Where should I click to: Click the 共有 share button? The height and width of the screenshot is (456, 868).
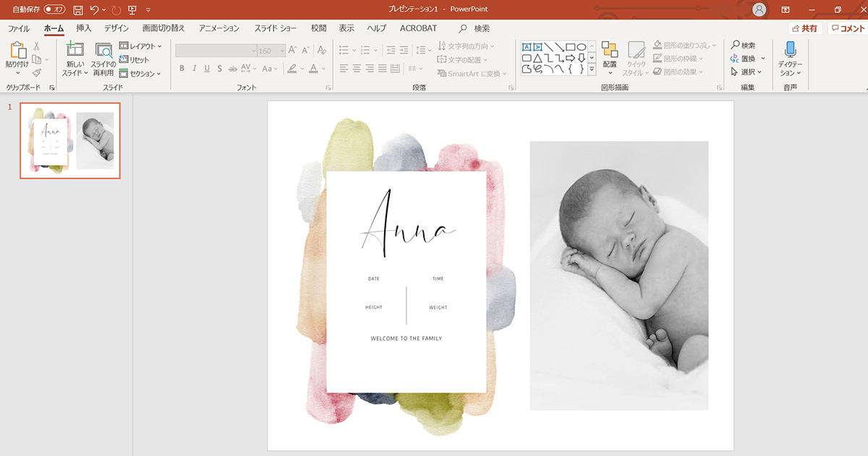[x=805, y=28]
